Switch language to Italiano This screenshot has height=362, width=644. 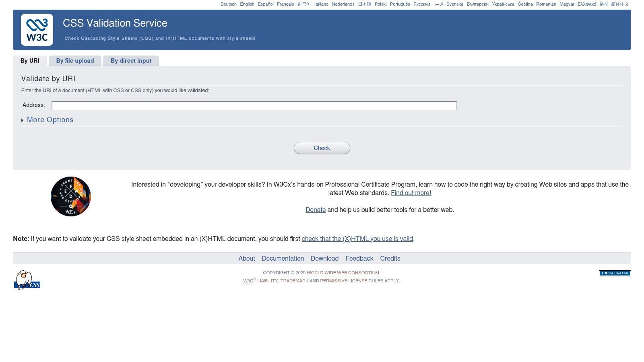321,4
